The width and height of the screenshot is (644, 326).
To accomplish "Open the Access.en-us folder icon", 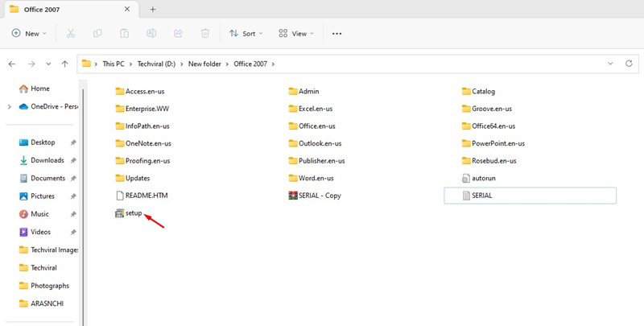I will point(119,91).
